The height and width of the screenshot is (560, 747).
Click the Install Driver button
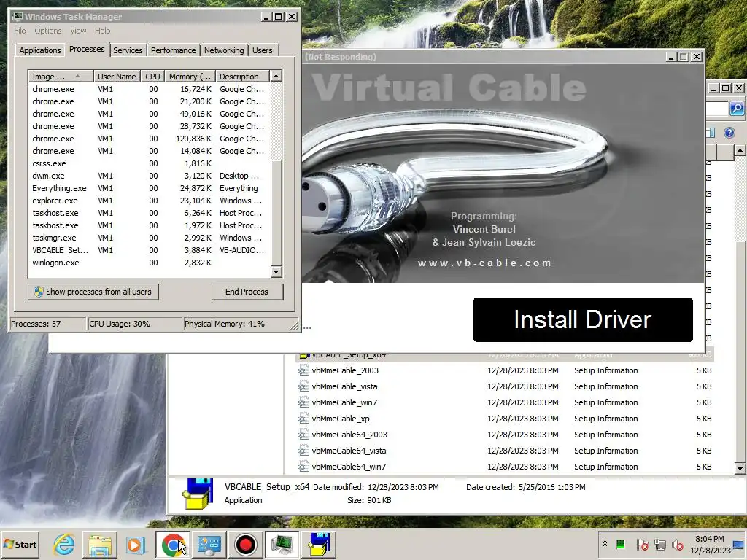point(583,319)
